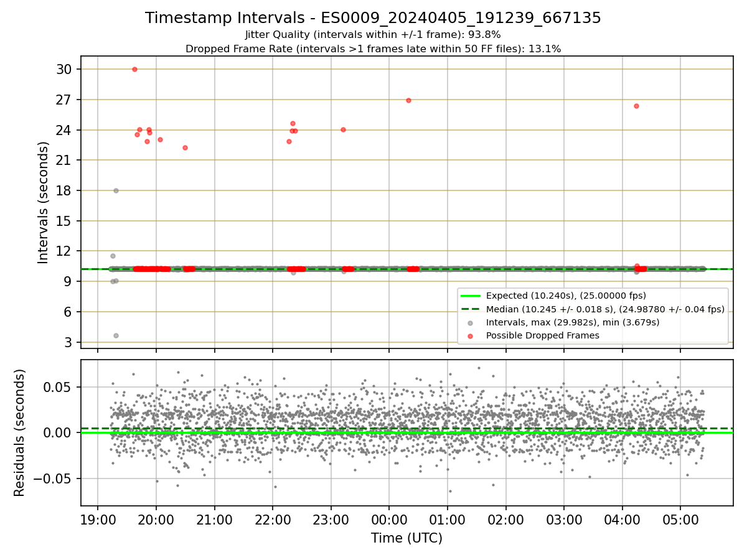Click the red point above 26 seconds after 04:00
Screen dimensions: 747x560
coord(636,106)
